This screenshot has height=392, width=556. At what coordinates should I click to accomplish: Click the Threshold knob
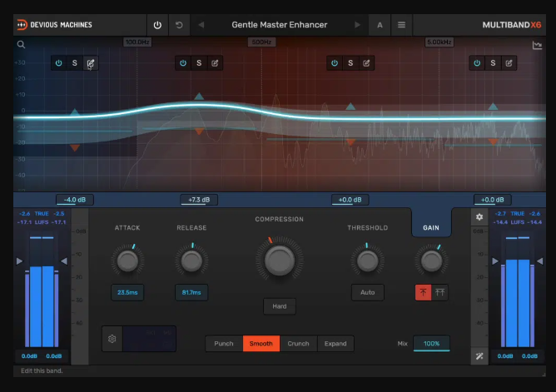pos(367,261)
